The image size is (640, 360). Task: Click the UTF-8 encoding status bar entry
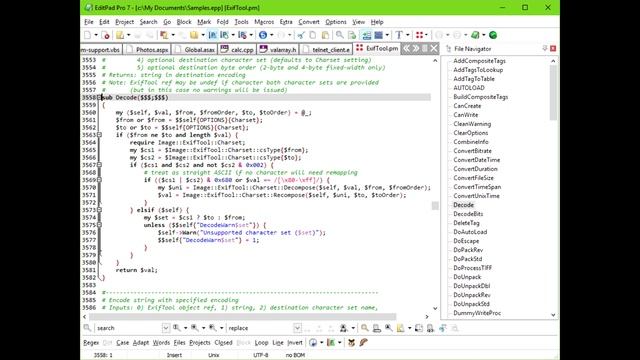[260, 355]
